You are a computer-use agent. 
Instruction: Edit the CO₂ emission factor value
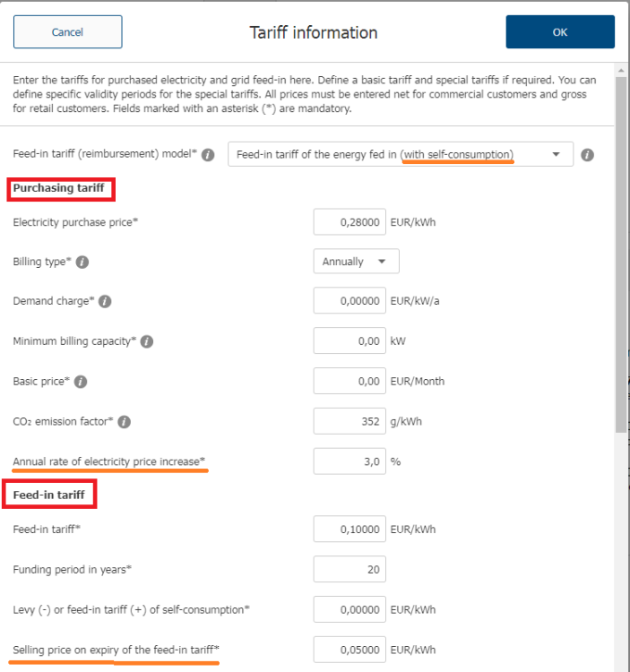coord(350,421)
